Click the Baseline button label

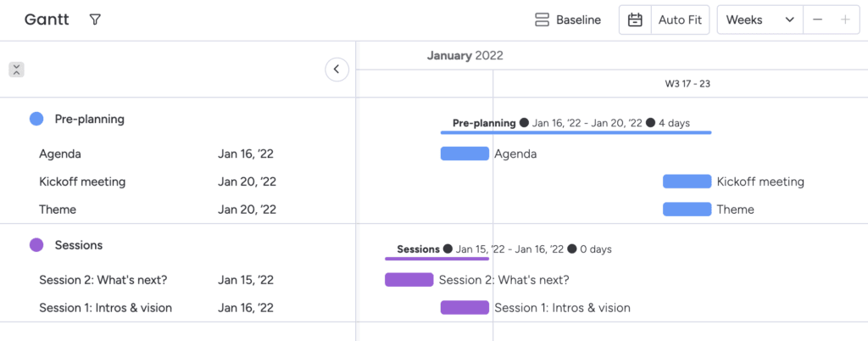(579, 20)
